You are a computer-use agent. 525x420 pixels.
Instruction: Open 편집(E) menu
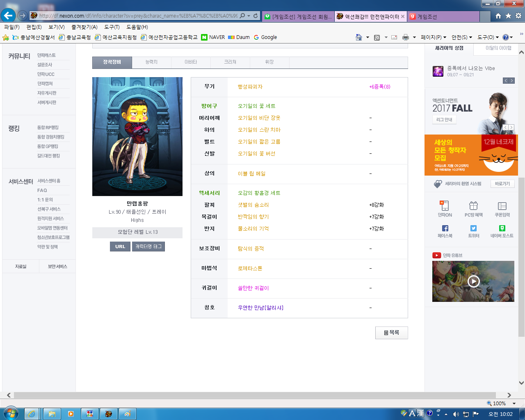(x=34, y=27)
